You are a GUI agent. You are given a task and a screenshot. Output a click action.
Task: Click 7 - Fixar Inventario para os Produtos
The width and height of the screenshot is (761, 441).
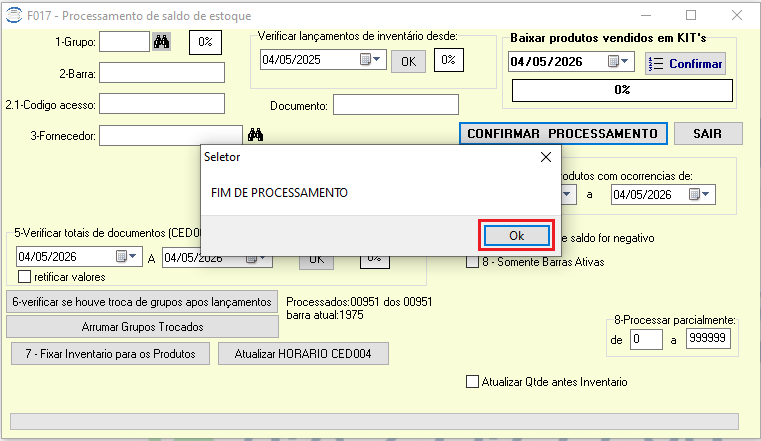[111, 354]
